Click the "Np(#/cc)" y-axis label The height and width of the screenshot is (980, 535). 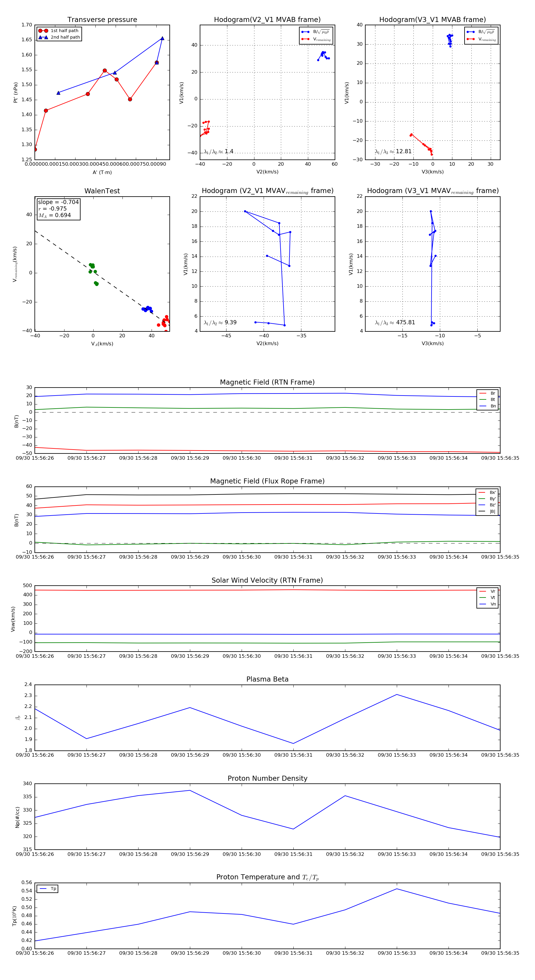click(17, 817)
